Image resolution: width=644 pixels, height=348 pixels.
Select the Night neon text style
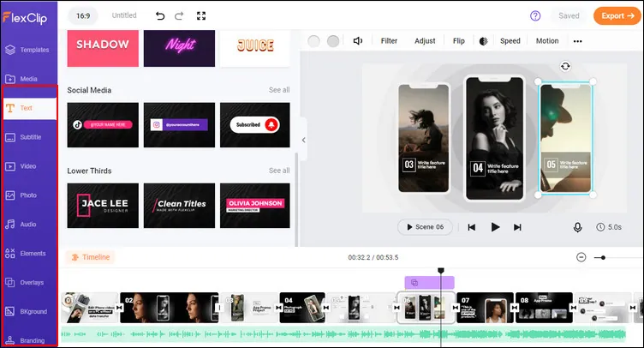point(179,48)
